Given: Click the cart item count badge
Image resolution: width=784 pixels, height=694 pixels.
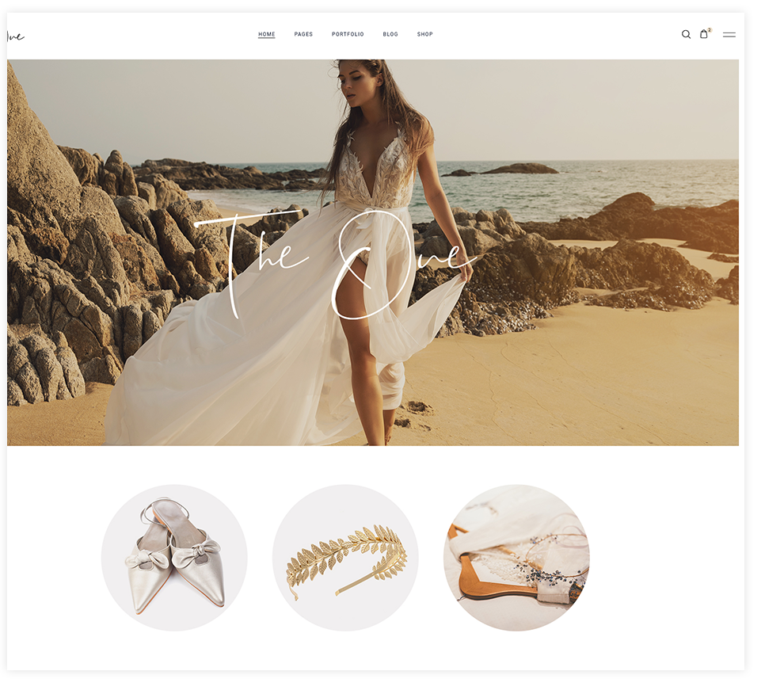Looking at the screenshot, I should 710,30.
